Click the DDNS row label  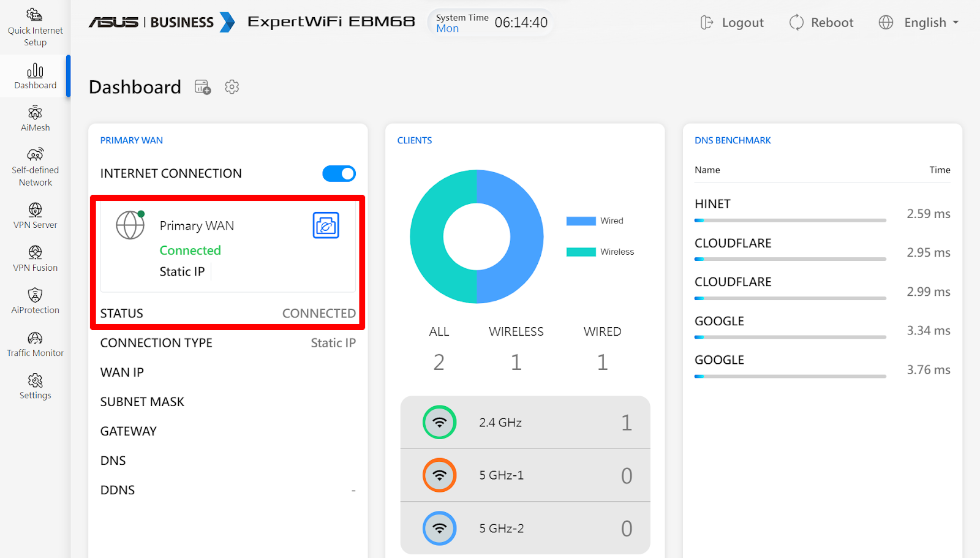point(118,490)
